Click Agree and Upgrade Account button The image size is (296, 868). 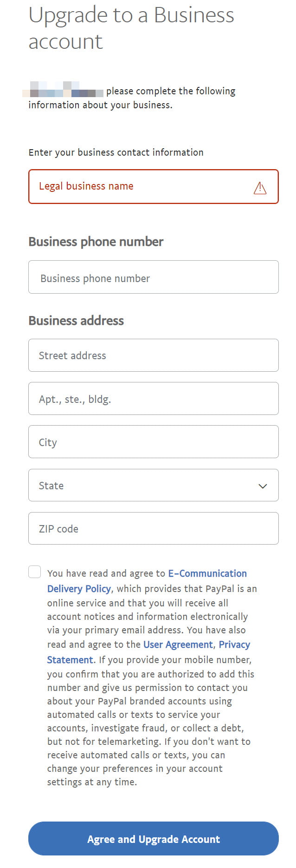coord(153,839)
